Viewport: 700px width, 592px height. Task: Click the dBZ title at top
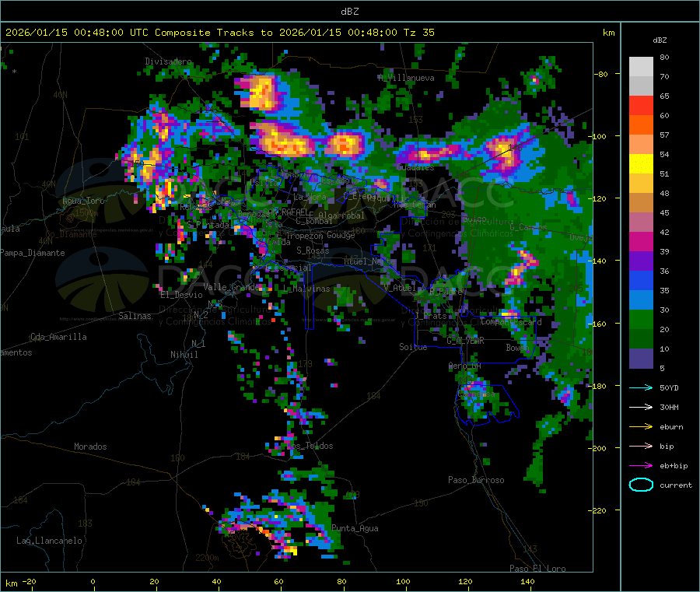[x=349, y=11]
